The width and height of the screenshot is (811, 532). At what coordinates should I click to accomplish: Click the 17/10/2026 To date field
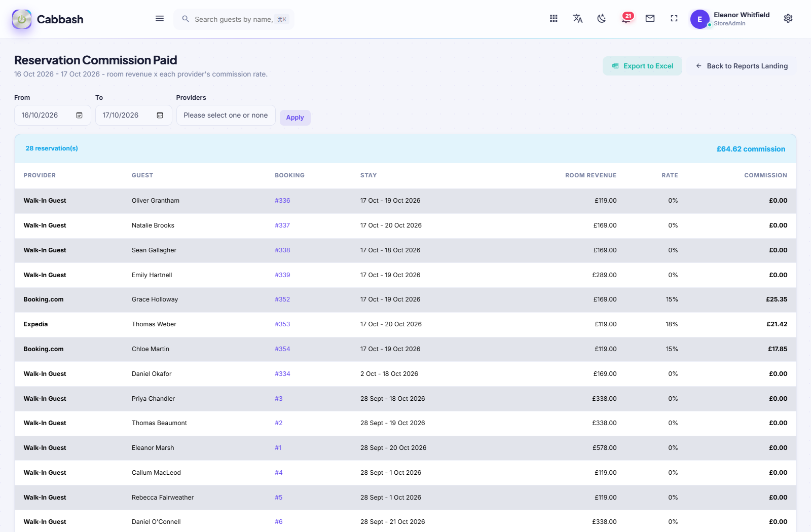point(134,116)
